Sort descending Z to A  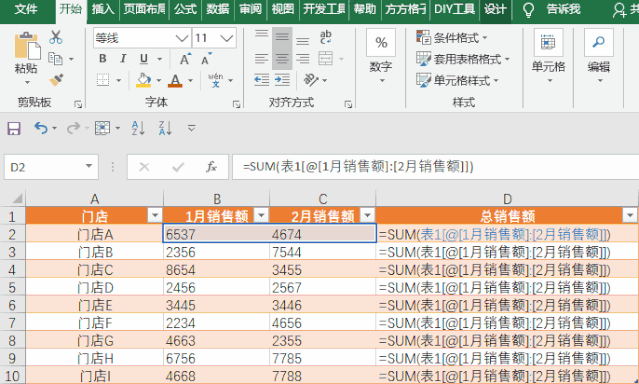(165, 128)
